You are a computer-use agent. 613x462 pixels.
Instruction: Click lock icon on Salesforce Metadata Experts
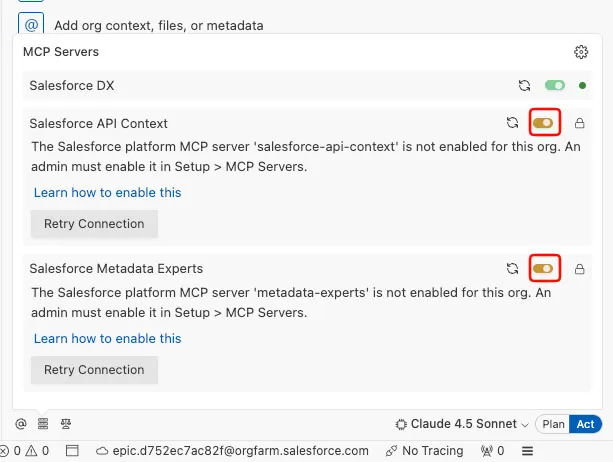[579, 269]
